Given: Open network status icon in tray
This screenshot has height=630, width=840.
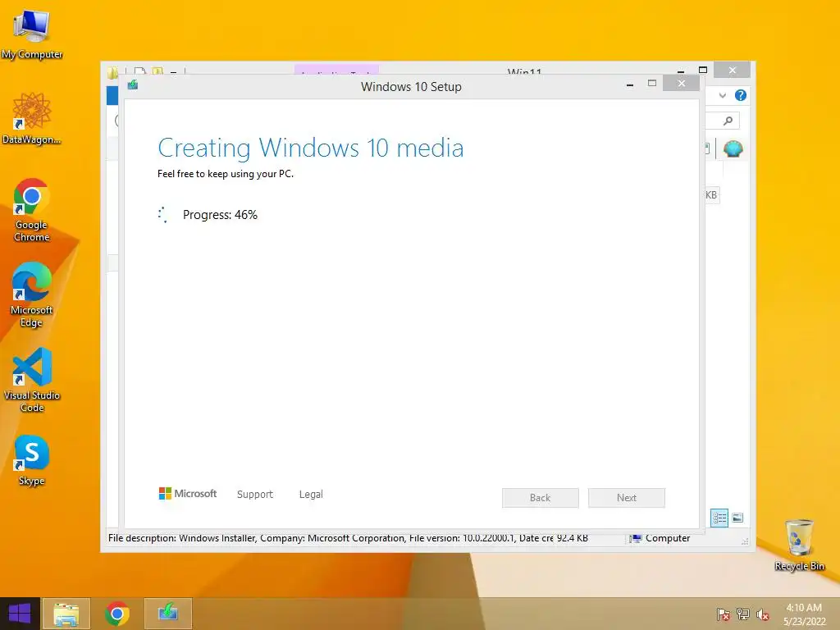Looking at the screenshot, I should [743, 614].
